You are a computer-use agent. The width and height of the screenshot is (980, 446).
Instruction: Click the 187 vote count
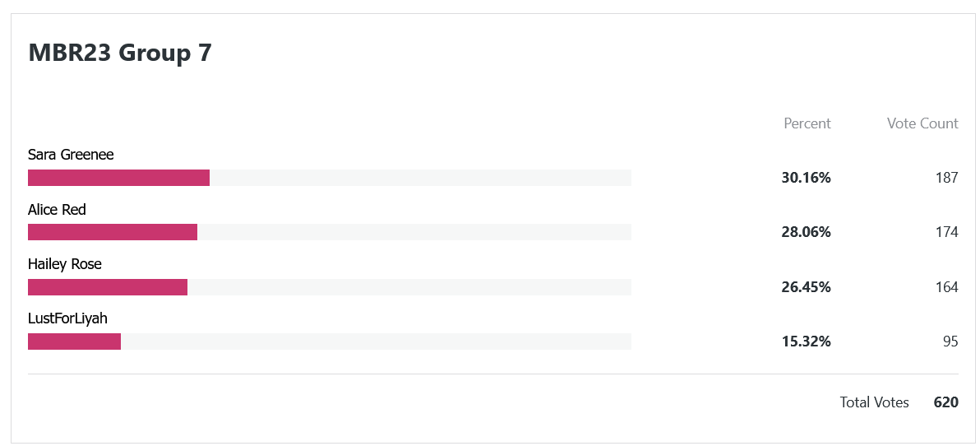947,178
